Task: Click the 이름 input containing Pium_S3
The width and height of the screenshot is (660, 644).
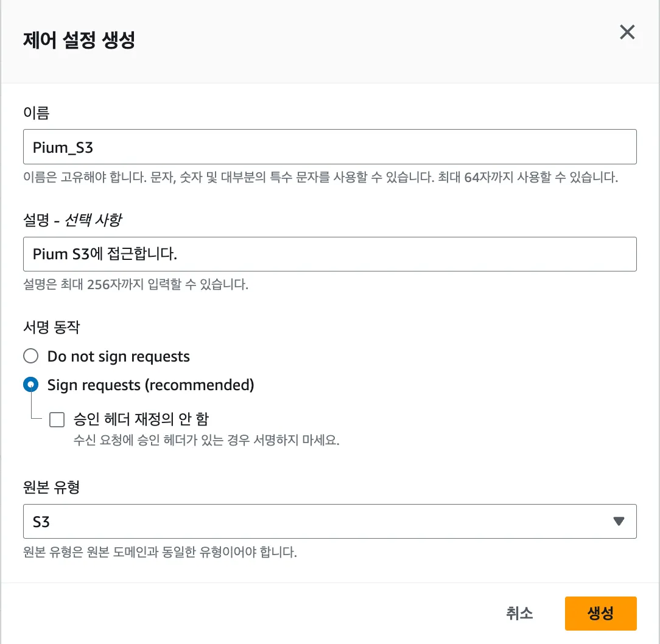Action: pos(329,147)
